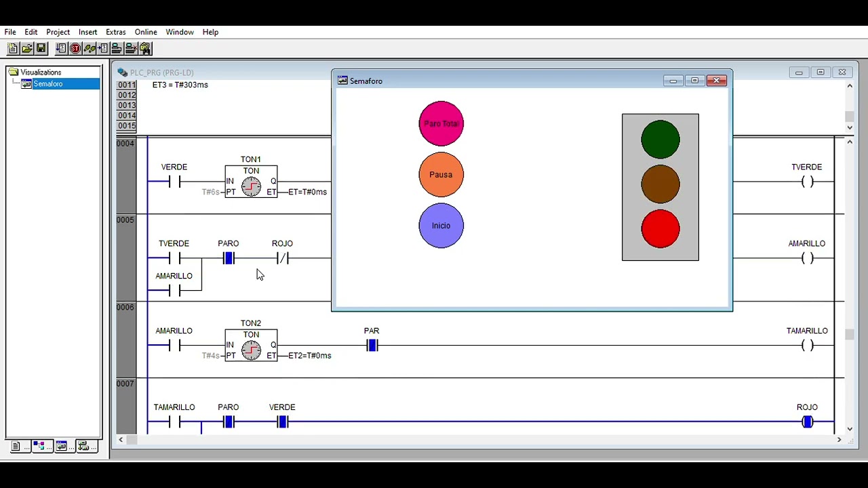
Task: Click the ET=T#0ms elapsed time value
Action: click(307, 192)
